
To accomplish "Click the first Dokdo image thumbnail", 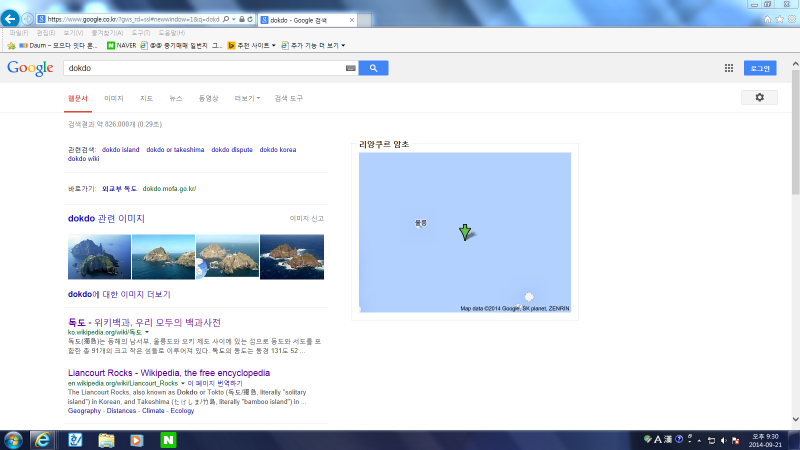I will [x=99, y=257].
